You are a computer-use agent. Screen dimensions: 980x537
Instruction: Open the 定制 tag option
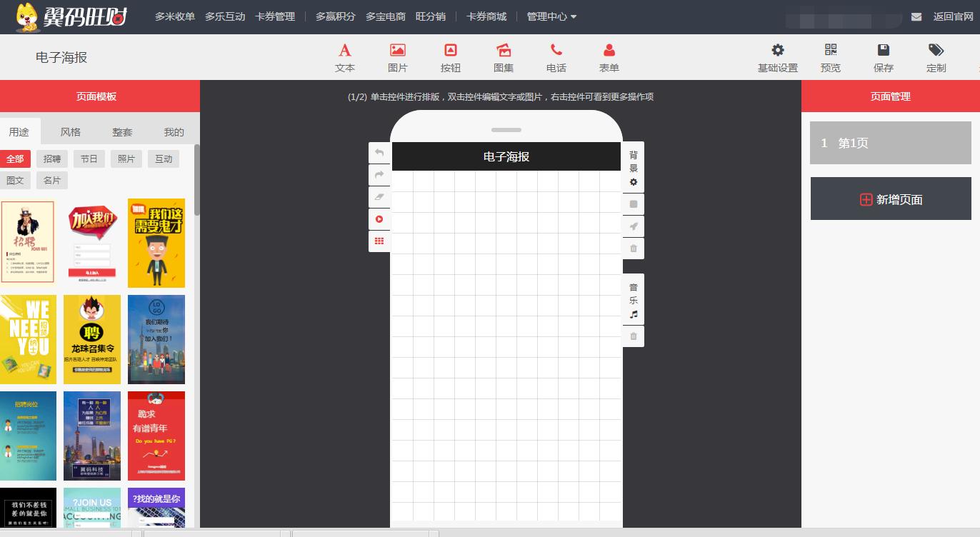936,58
